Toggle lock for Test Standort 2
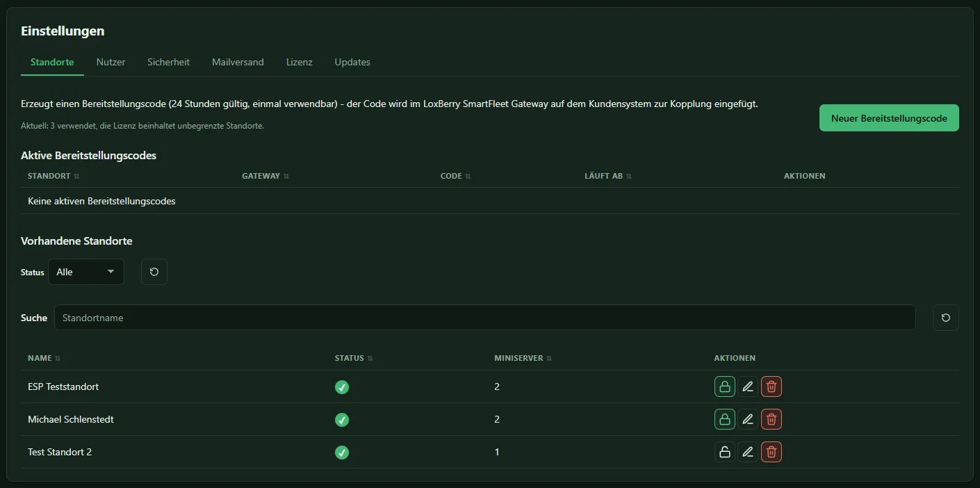This screenshot has height=488, width=980. (x=724, y=452)
